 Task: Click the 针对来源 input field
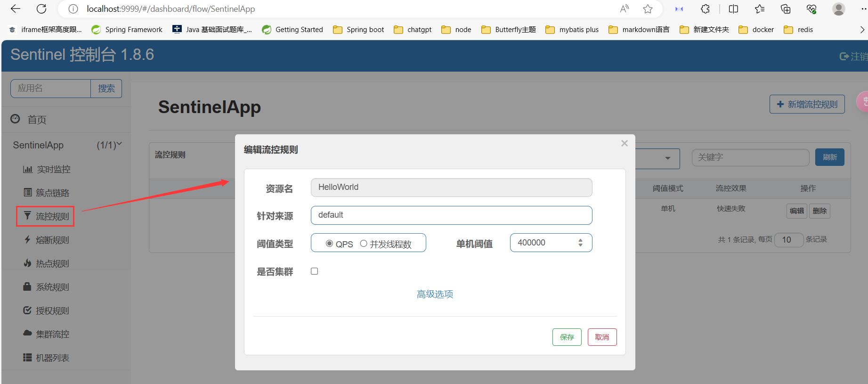pyautogui.click(x=451, y=215)
